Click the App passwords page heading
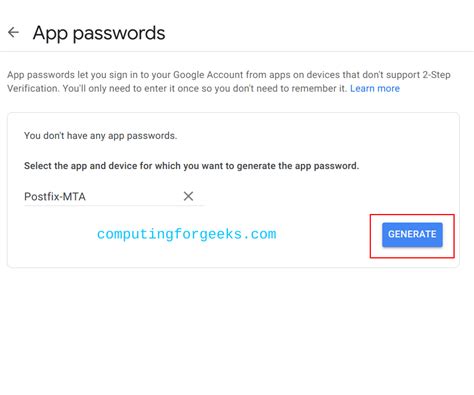The image size is (474, 395). click(99, 34)
